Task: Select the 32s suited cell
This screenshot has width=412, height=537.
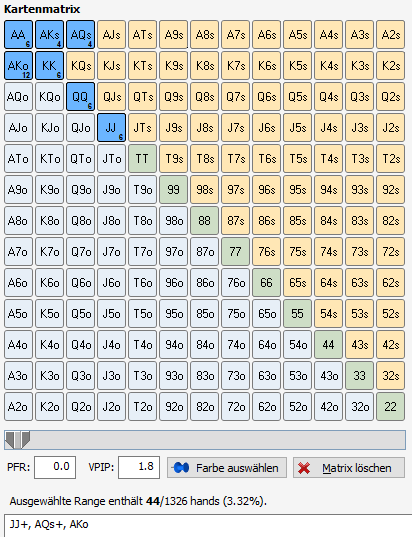Action: click(390, 376)
